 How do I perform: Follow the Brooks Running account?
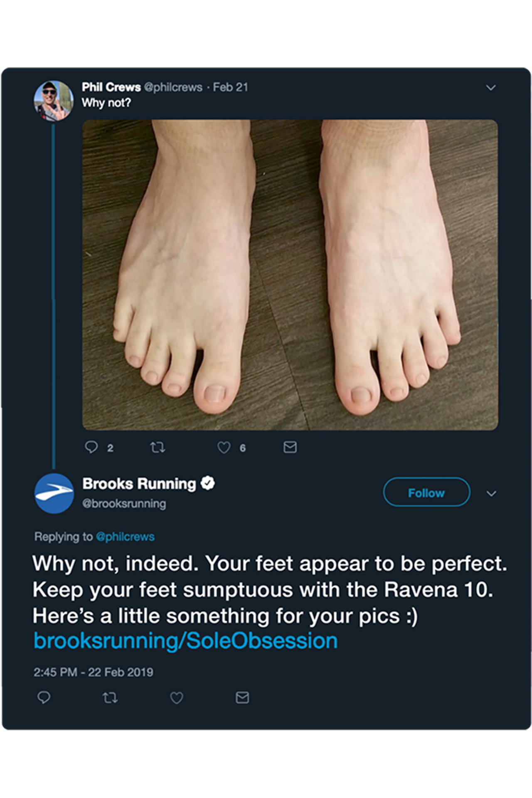pyautogui.click(x=426, y=493)
